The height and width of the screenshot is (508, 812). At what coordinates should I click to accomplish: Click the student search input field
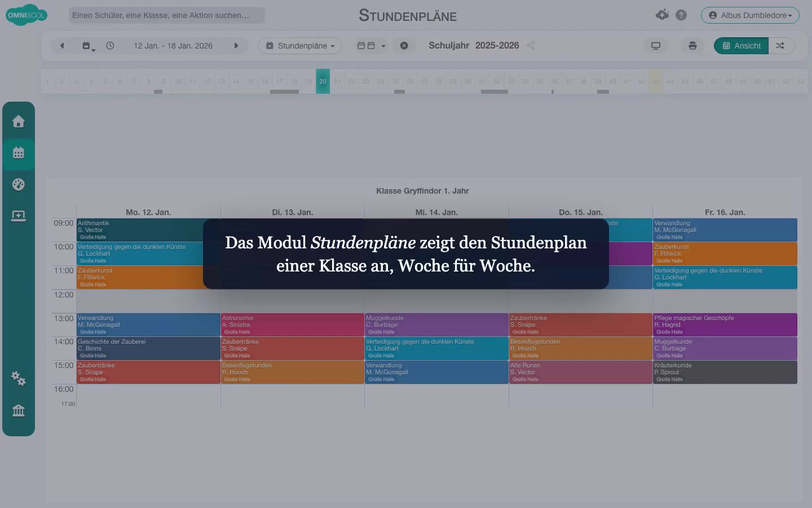click(167, 15)
